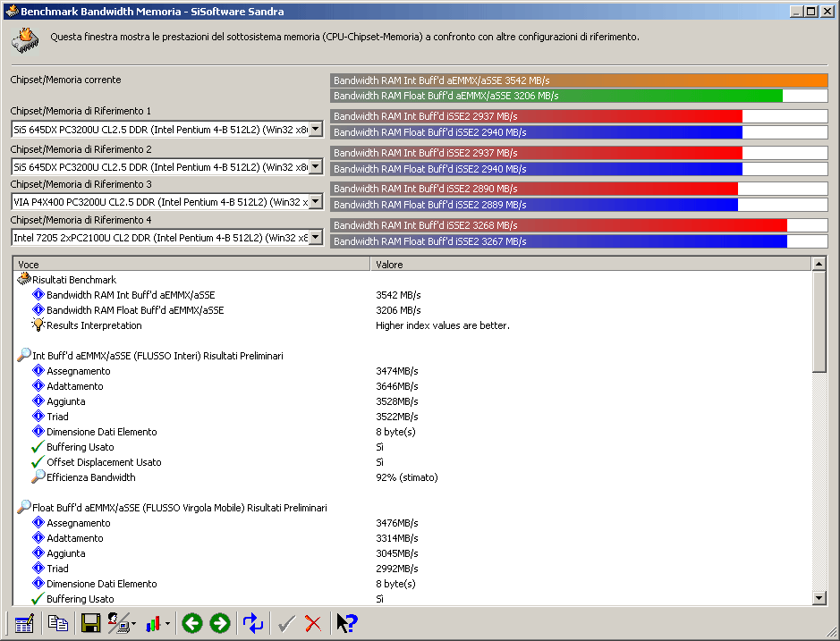Click green check icon beside Offset Displacement Usato
Viewport: 840px width, 641px height.
pos(38,461)
